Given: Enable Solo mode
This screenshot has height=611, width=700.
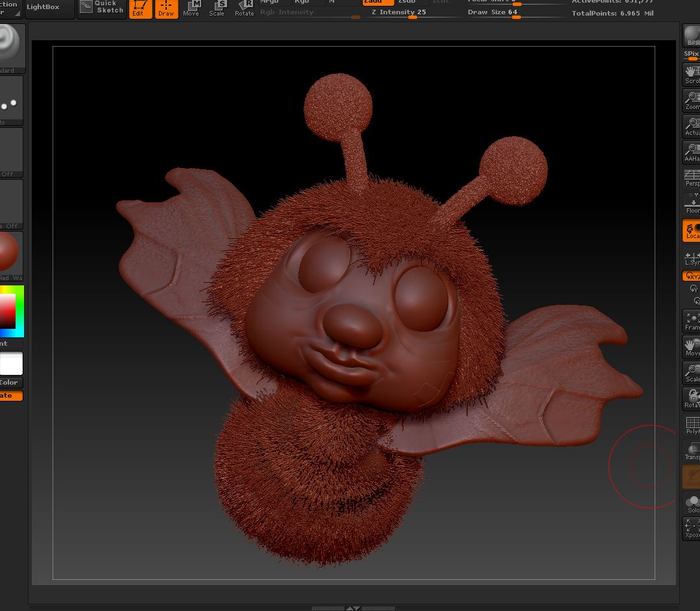Looking at the screenshot, I should point(692,503).
